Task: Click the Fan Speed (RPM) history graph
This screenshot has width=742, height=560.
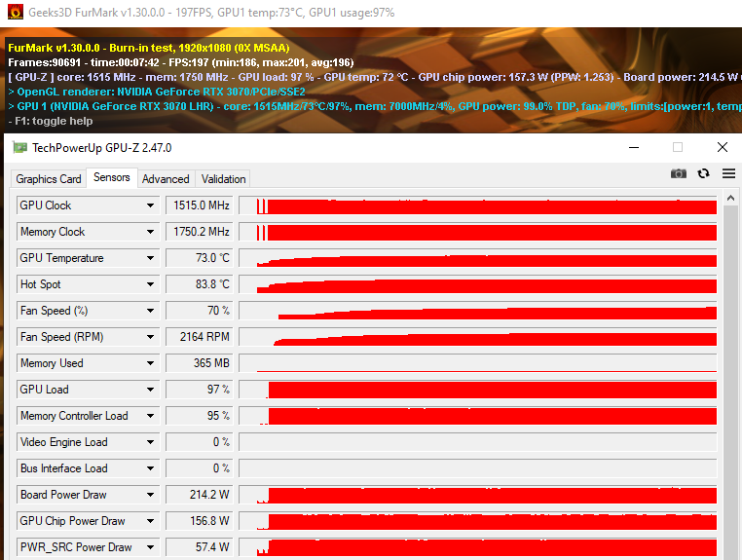Action: 478,337
